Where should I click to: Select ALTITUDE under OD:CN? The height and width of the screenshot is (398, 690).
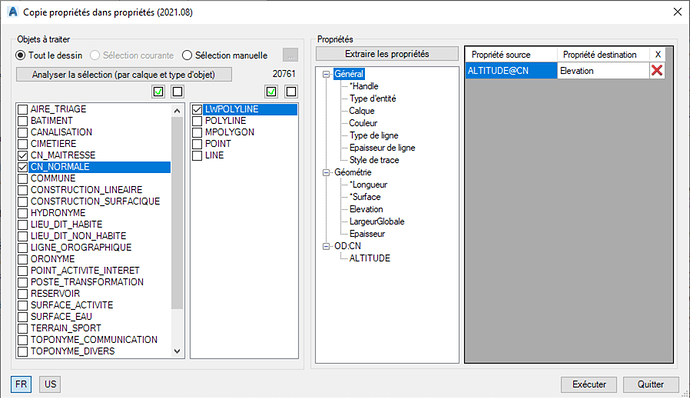point(370,258)
